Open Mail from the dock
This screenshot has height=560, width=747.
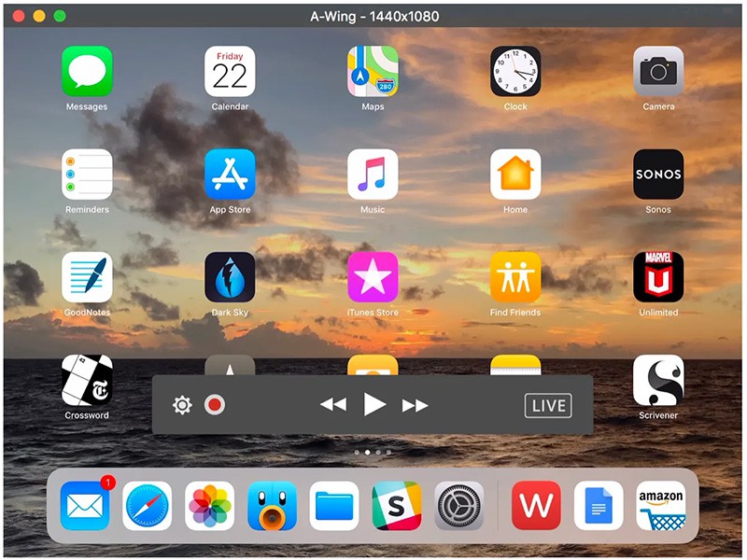[x=85, y=506]
